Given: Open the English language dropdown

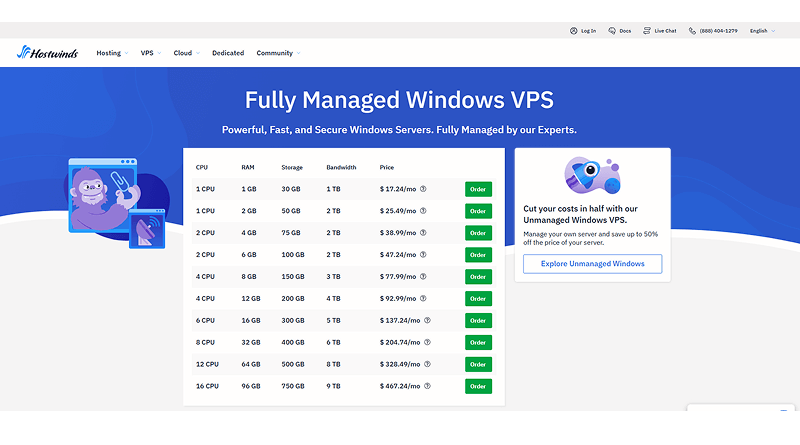Looking at the screenshot, I should (762, 31).
